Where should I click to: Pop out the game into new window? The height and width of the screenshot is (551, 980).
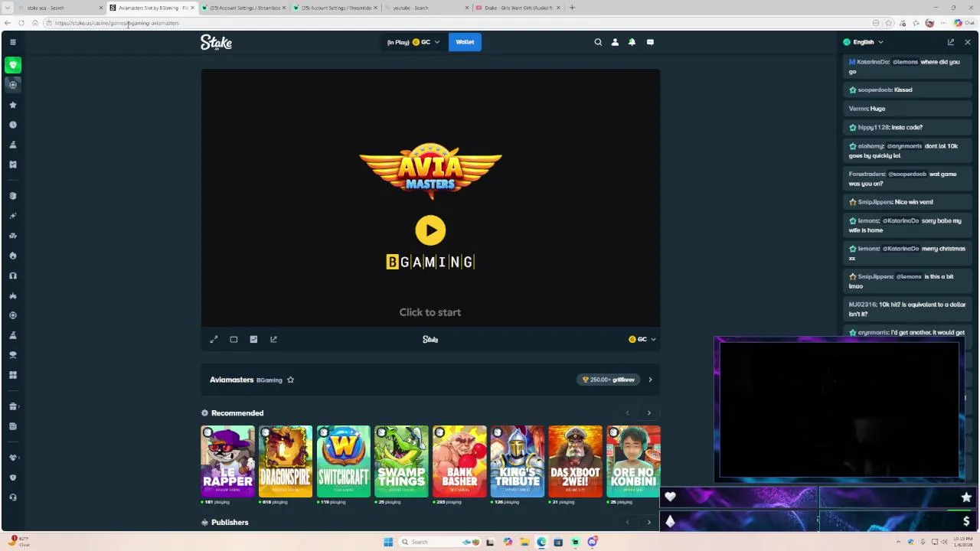[273, 339]
